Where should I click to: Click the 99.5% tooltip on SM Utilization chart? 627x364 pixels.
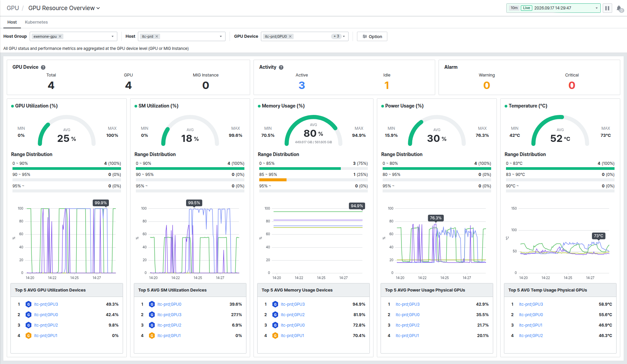pyautogui.click(x=194, y=203)
